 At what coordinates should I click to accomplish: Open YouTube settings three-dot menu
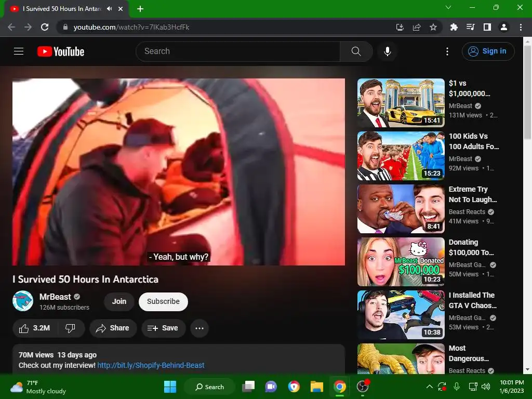[447, 51]
